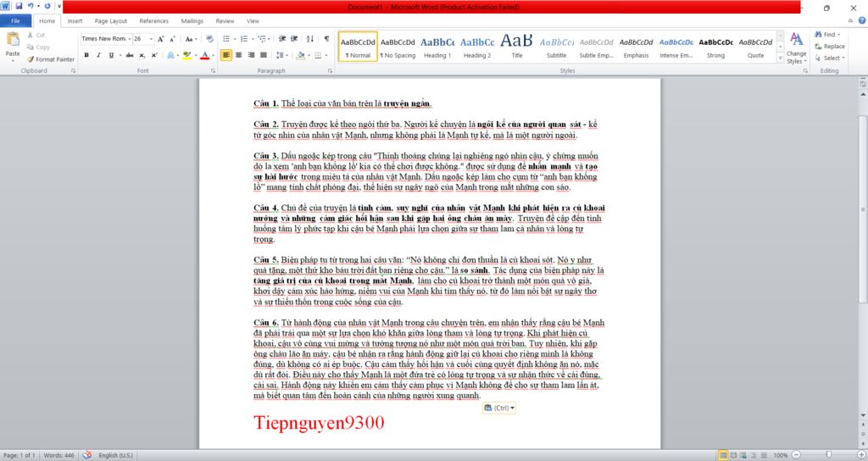Switch to the Page Layout tab
The width and height of the screenshot is (868, 461).
click(x=111, y=21)
